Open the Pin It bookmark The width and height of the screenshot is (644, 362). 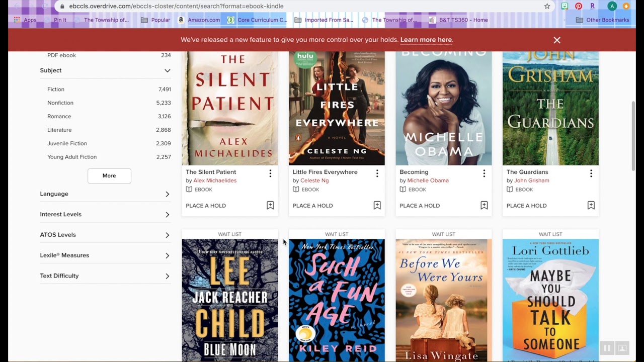click(x=54, y=20)
